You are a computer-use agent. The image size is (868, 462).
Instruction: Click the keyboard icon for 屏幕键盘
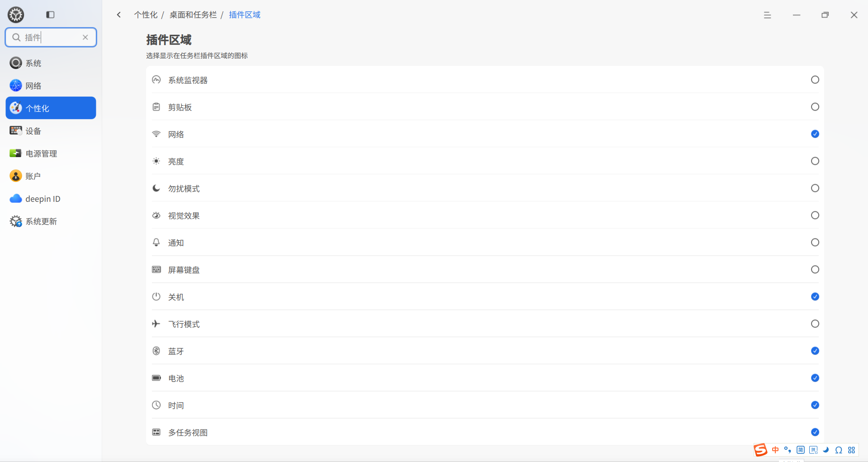156,270
